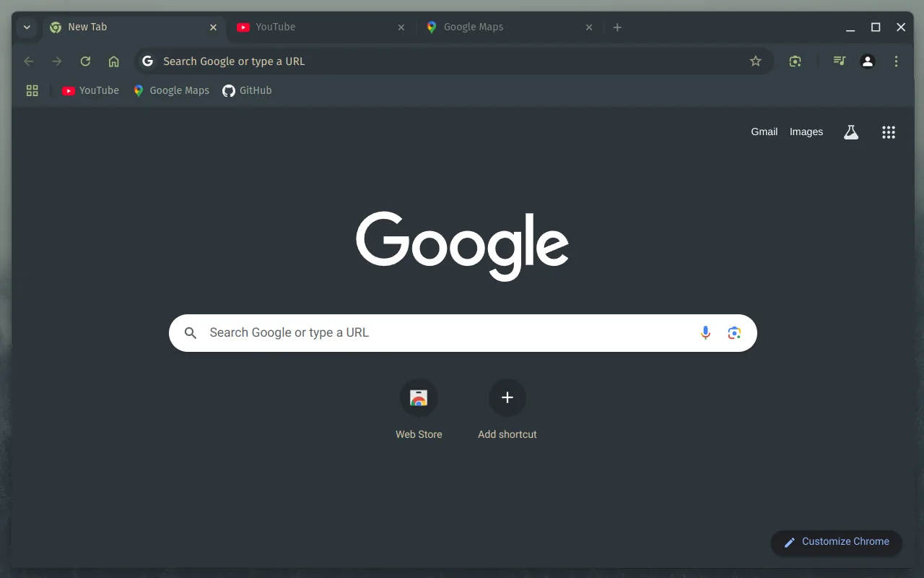Open Gmail link
This screenshot has height=578, width=924.
pos(764,131)
